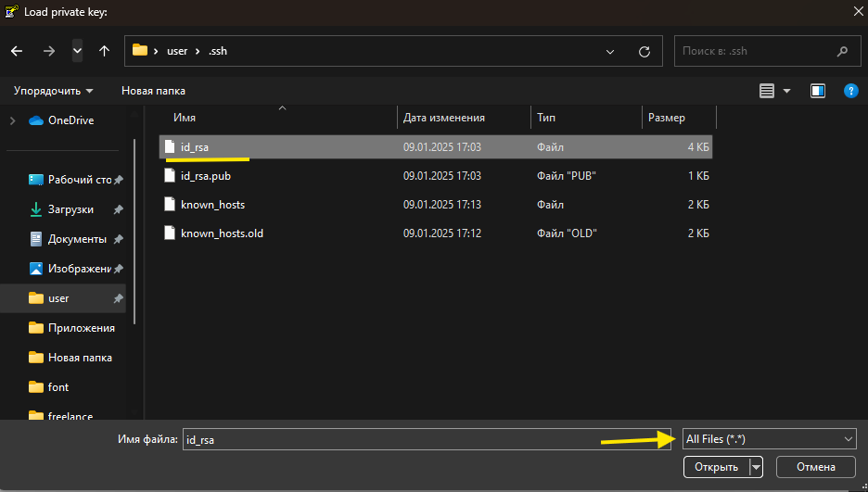Click the OneDrive cloud icon
This screenshot has width=868, height=492.
click(36, 120)
